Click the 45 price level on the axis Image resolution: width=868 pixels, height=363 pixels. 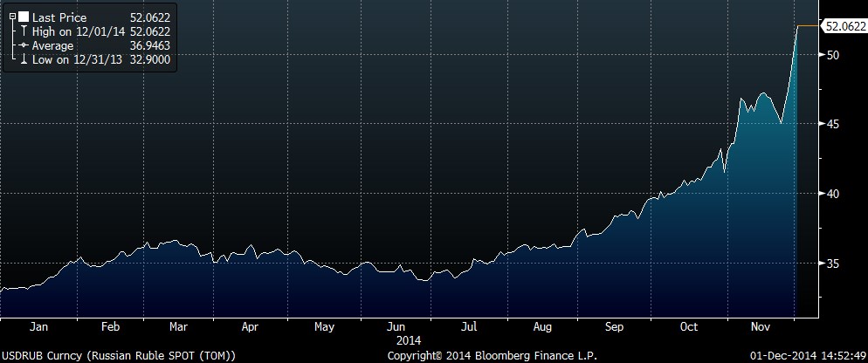[832, 124]
